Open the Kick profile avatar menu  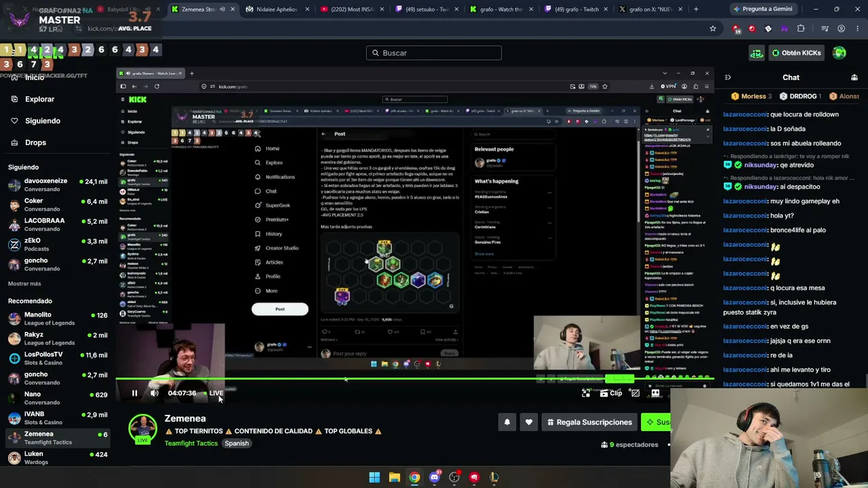coord(840,53)
